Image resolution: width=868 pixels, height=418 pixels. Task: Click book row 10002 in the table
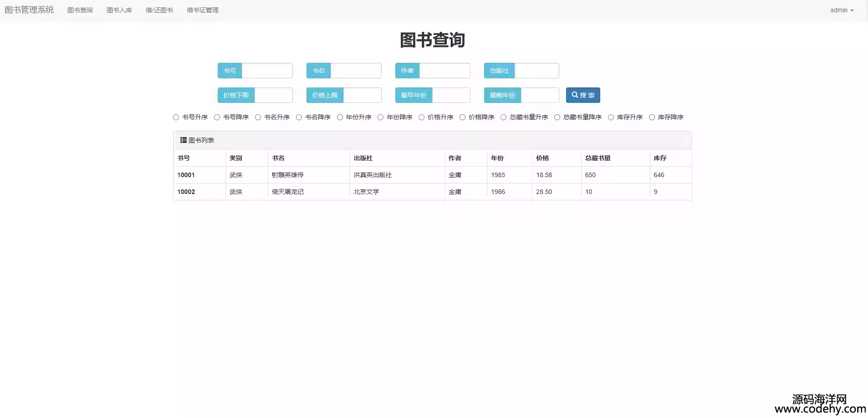click(x=288, y=192)
